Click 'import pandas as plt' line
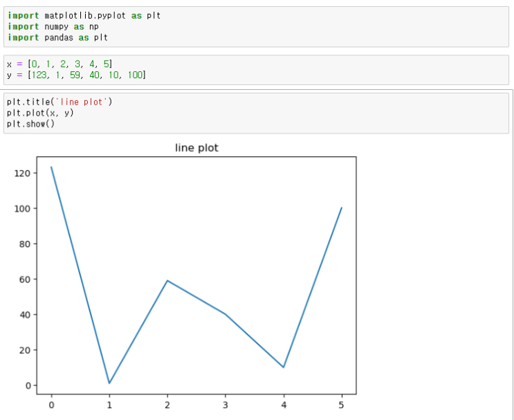This screenshot has width=514, height=420. pos(57,37)
